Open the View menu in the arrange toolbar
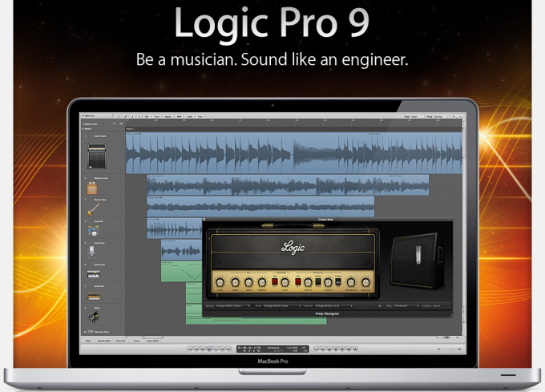Viewport: 545px width, 392px height. (202, 117)
